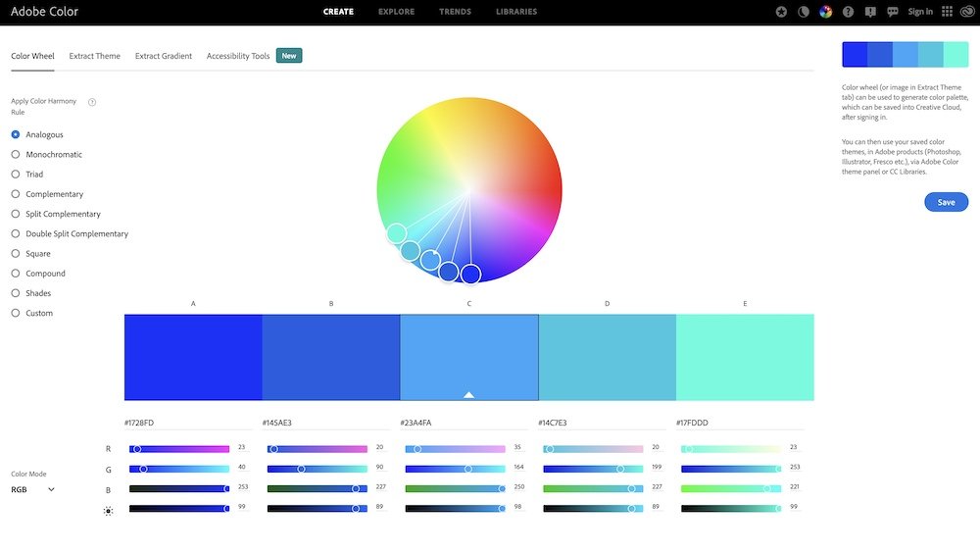Select the middle handle on the color wheel
This screenshot has width=980, height=552.
[x=430, y=260]
